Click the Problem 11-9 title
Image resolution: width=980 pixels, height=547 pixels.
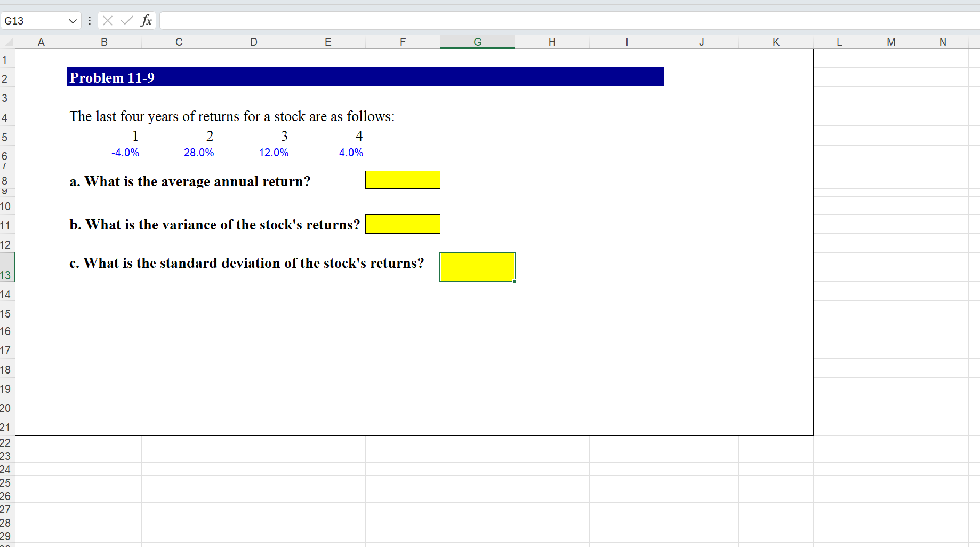[112, 78]
